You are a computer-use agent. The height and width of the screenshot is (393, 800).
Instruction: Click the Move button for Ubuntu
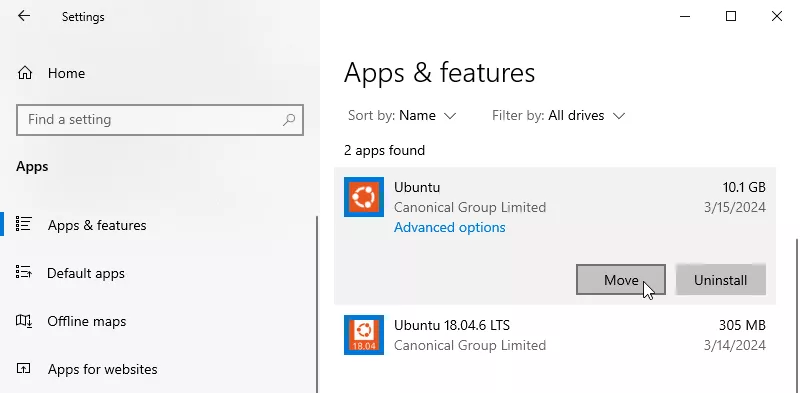[x=621, y=280]
